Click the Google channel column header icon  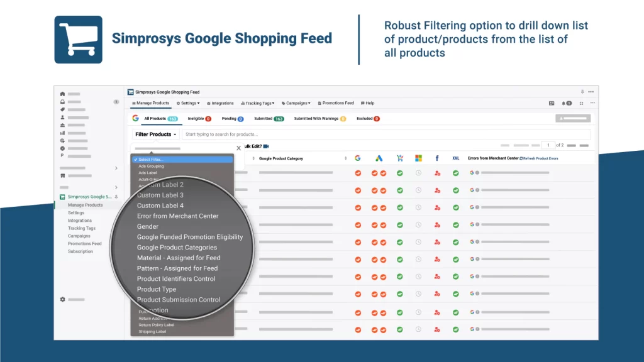coord(357,158)
